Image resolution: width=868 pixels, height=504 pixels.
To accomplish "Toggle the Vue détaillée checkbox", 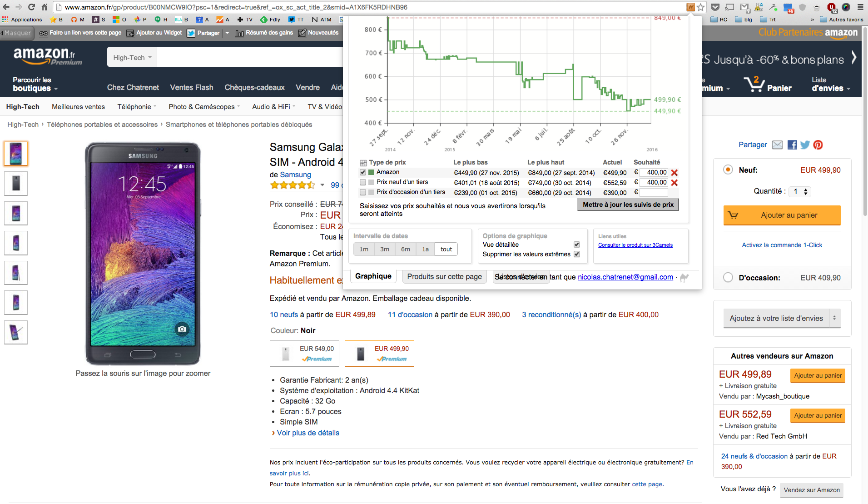I will (x=577, y=245).
